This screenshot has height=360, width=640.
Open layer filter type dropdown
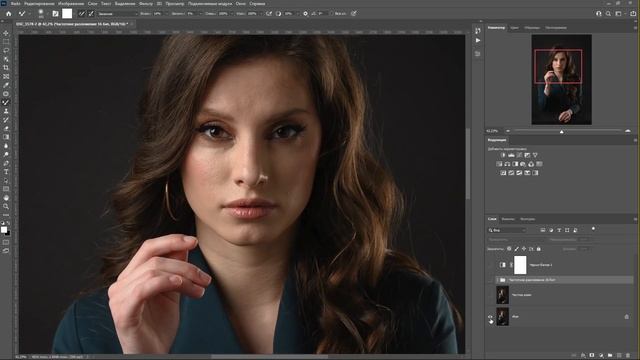(x=507, y=230)
